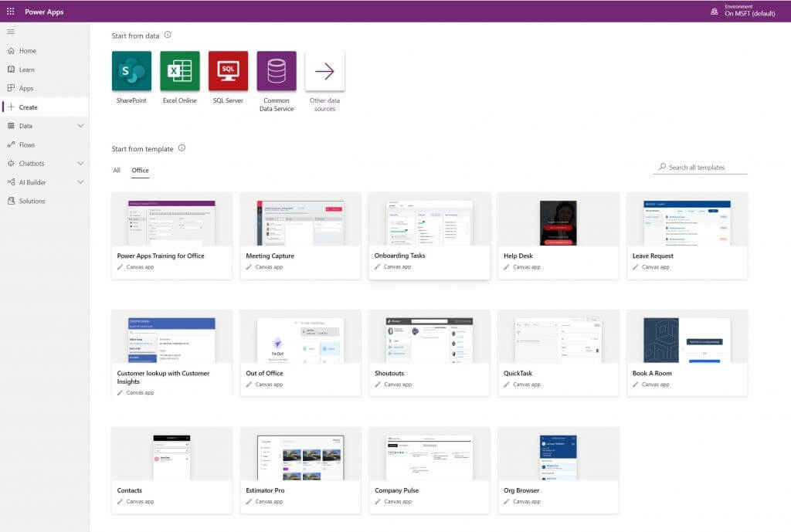The height and width of the screenshot is (532, 791).
Task: Expand the Chatbots section chevron
Action: coord(80,164)
